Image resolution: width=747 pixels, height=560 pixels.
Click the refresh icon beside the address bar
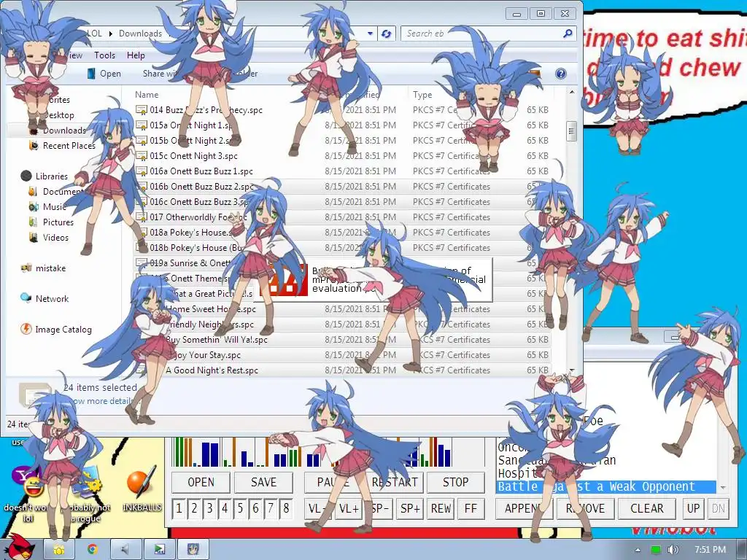387,34
